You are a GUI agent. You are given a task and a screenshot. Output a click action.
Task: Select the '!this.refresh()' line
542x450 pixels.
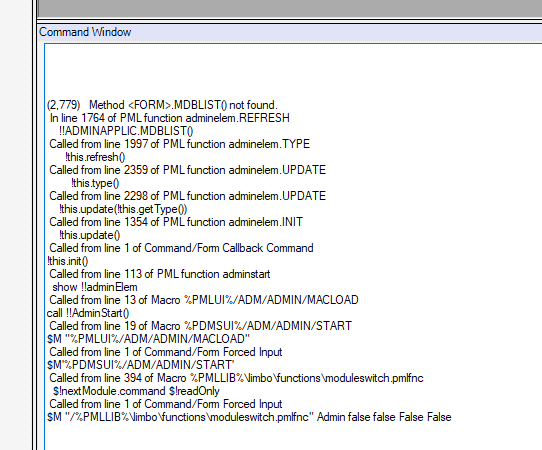pyautogui.click(x=95, y=157)
